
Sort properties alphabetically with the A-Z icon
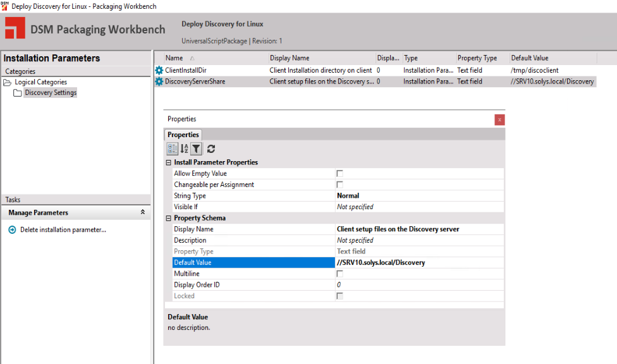[184, 149]
